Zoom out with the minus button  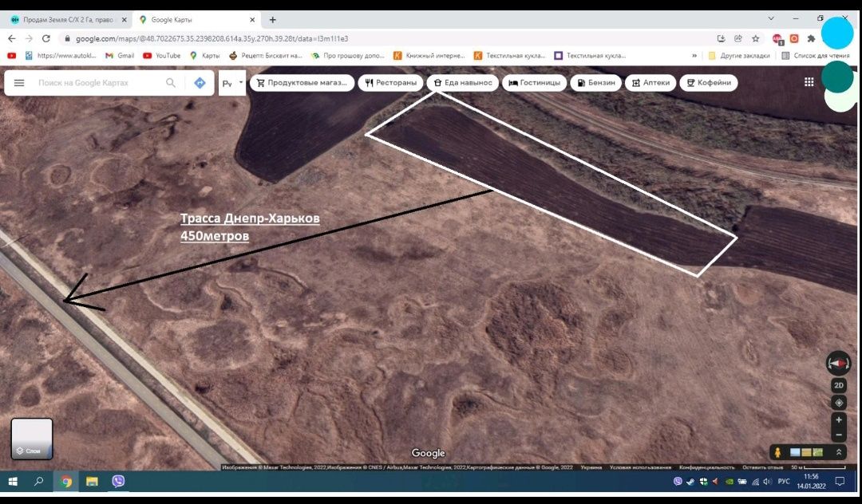pos(838,435)
